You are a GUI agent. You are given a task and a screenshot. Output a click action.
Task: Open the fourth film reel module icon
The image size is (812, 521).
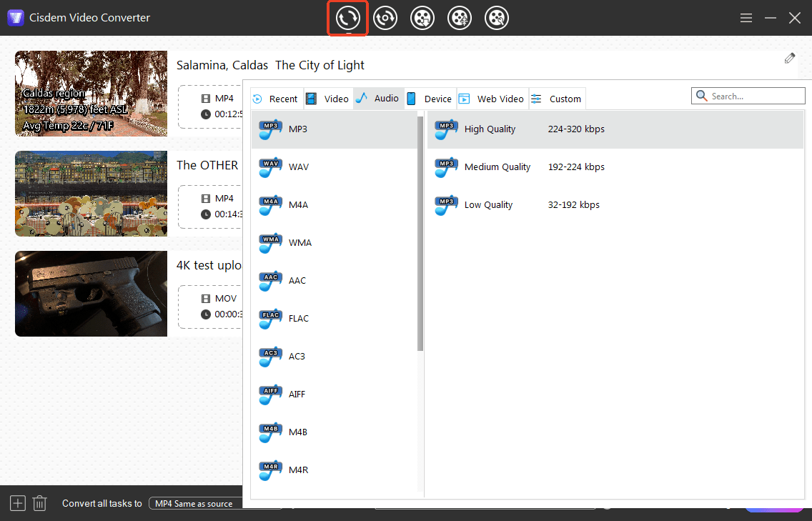460,18
